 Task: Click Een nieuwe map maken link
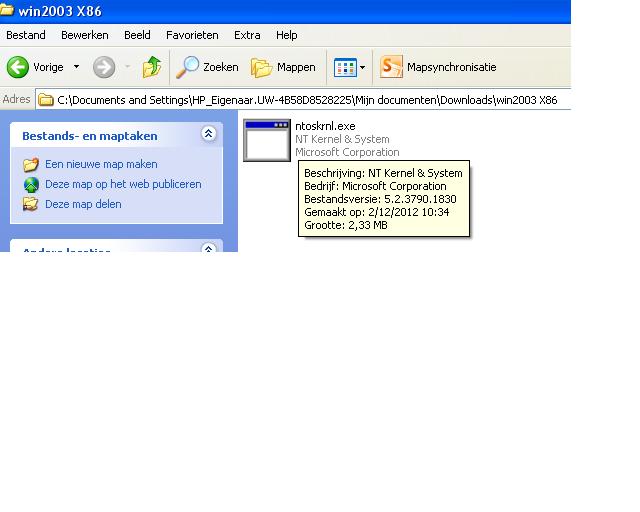(x=101, y=164)
